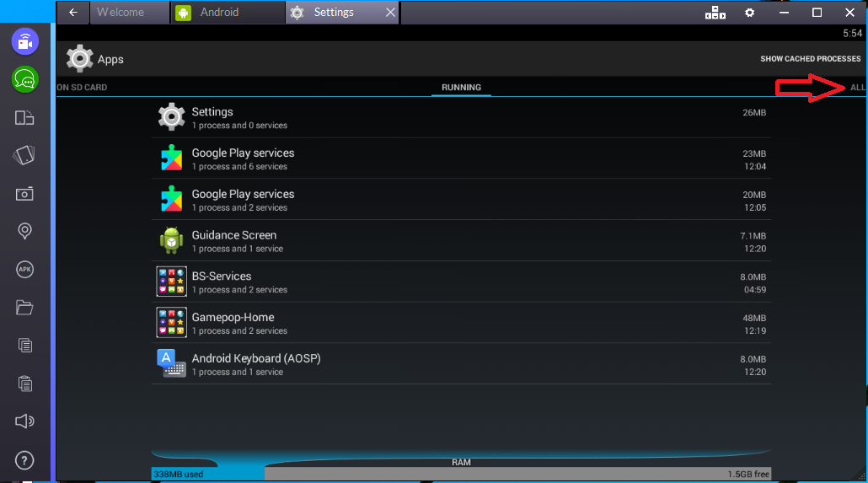The width and height of the screenshot is (868, 483).
Task: Open the Settings running process entry
Action: (461, 117)
